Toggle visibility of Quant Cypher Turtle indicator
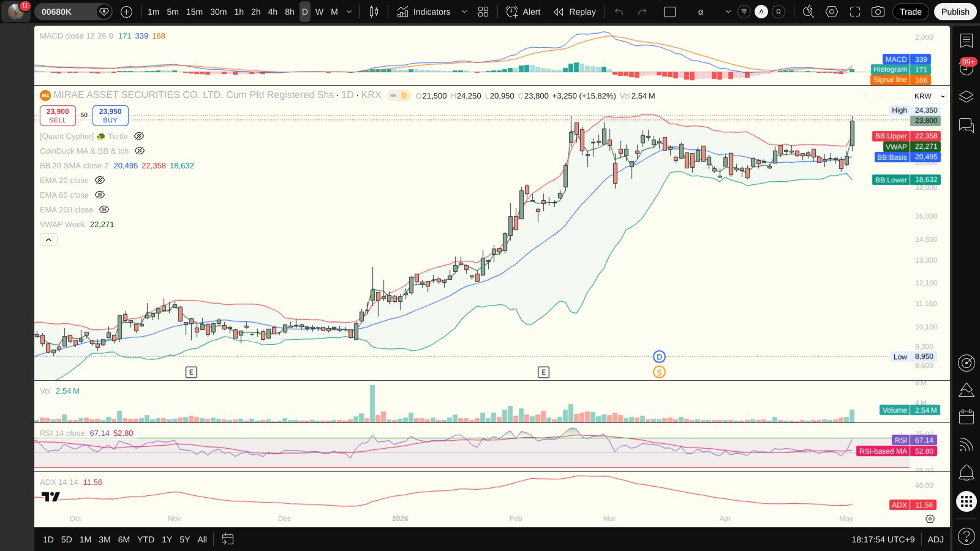Viewport: 980px width, 551px height. coord(139,136)
